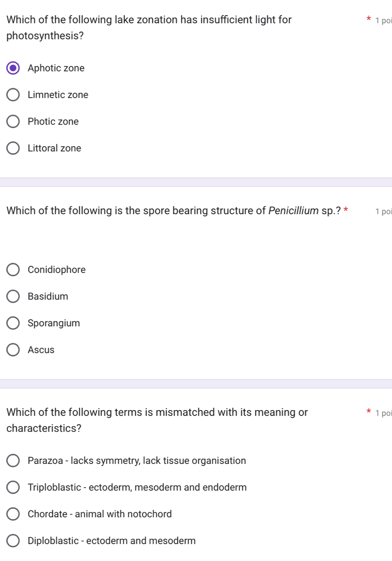Select Diploblastic as the mismatched term
Image resolution: width=392 pixels, height=561 pixels.
(13, 540)
